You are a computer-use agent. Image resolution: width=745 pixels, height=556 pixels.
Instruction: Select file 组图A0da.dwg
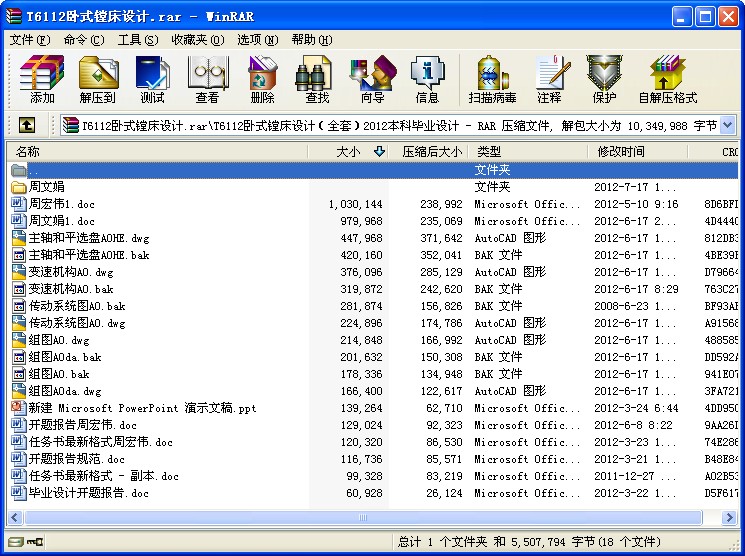65,391
